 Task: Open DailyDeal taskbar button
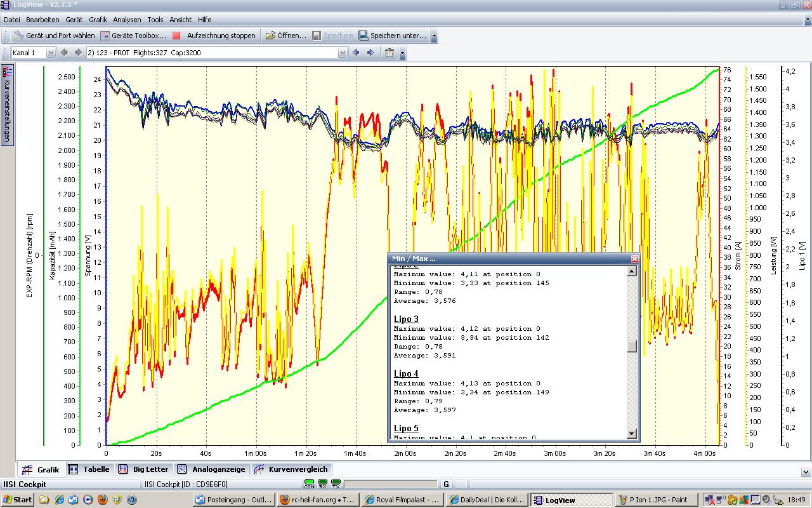pyautogui.click(x=487, y=500)
